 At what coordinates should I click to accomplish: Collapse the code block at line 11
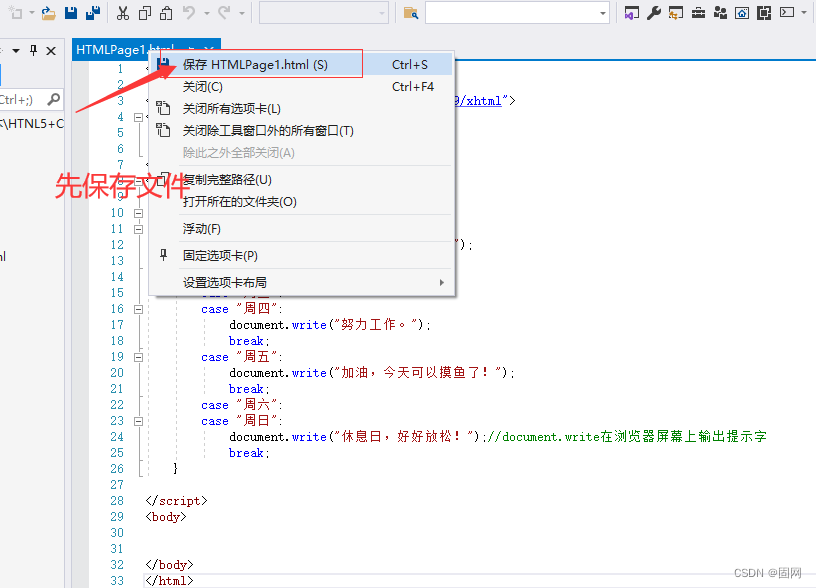coord(138,229)
